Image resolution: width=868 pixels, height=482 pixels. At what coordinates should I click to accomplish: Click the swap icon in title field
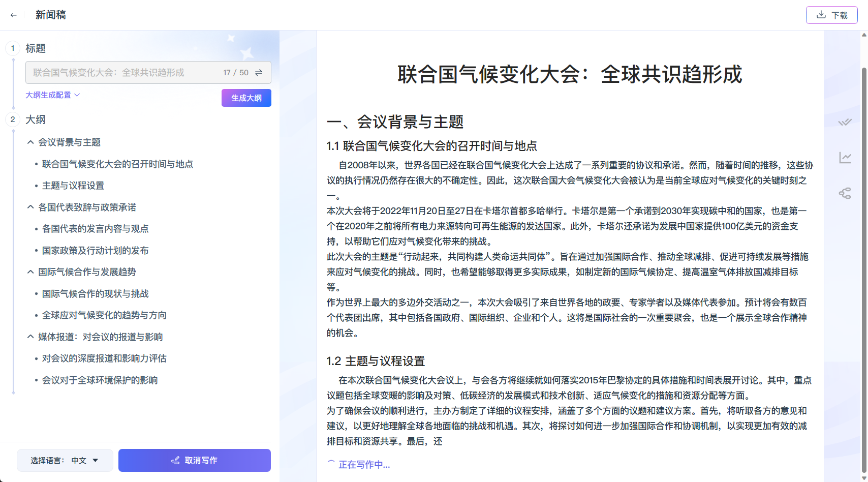pyautogui.click(x=259, y=73)
